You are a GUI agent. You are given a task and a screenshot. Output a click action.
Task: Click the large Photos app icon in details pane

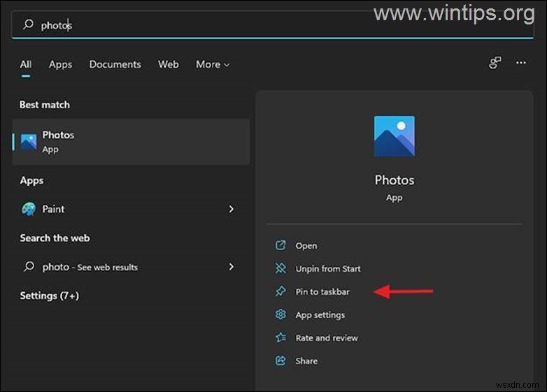click(395, 136)
